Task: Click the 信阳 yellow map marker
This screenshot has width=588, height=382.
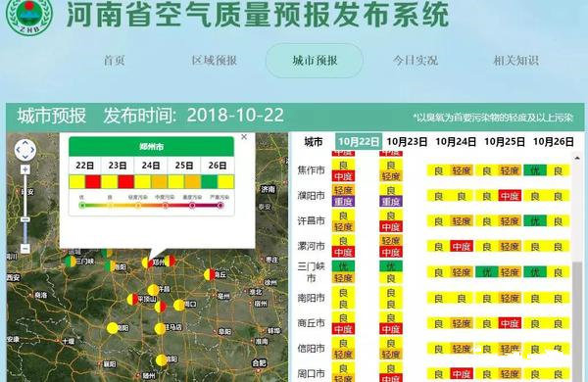Action: point(162,359)
